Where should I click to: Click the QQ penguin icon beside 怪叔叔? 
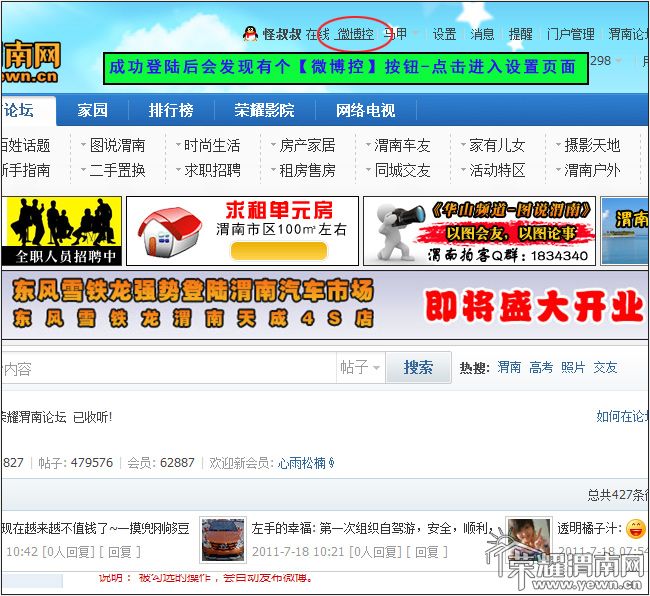click(x=251, y=34)
